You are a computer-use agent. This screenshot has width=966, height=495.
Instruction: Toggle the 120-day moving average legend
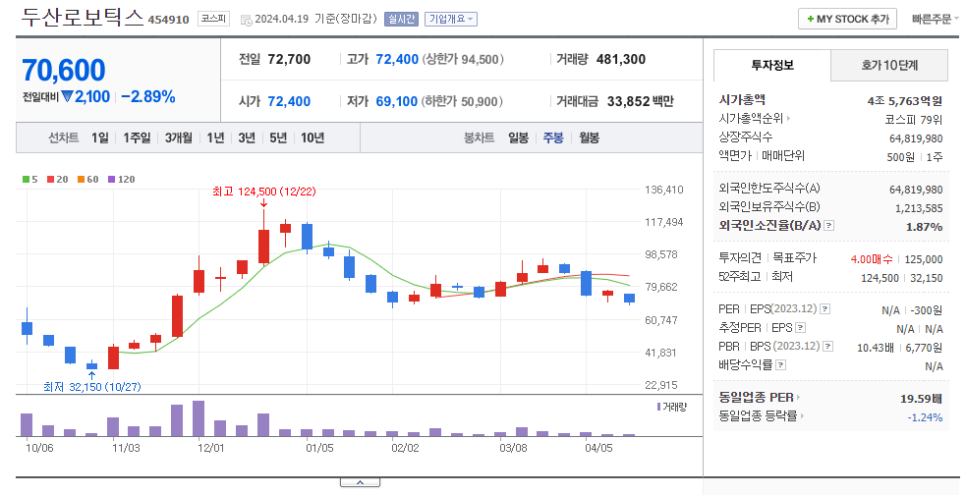(121, 179)
